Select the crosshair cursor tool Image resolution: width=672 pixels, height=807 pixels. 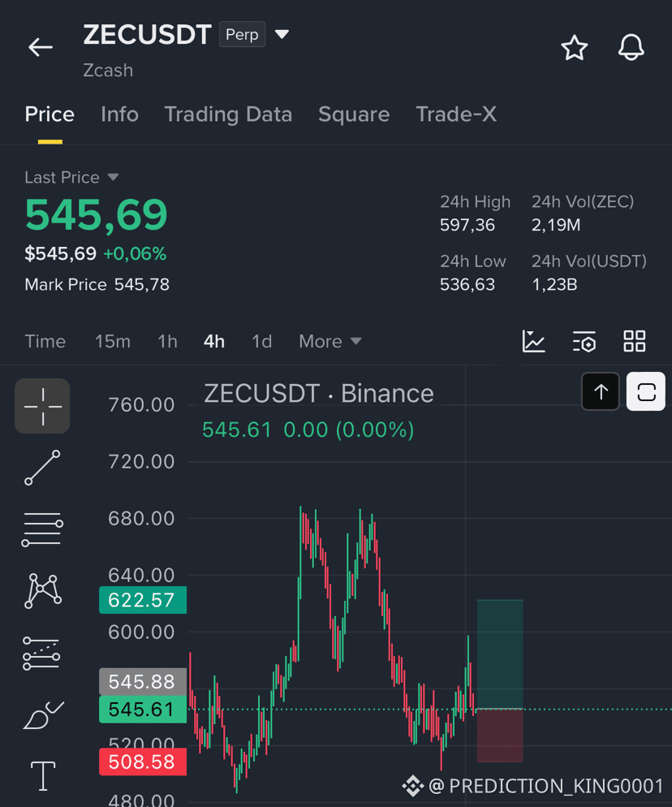[42, 406]
